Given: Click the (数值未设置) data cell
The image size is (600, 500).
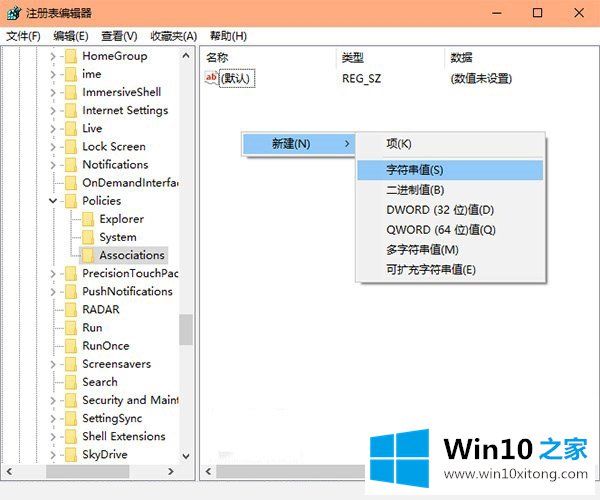Looking at the screenshot, I should tap(481, 79).
